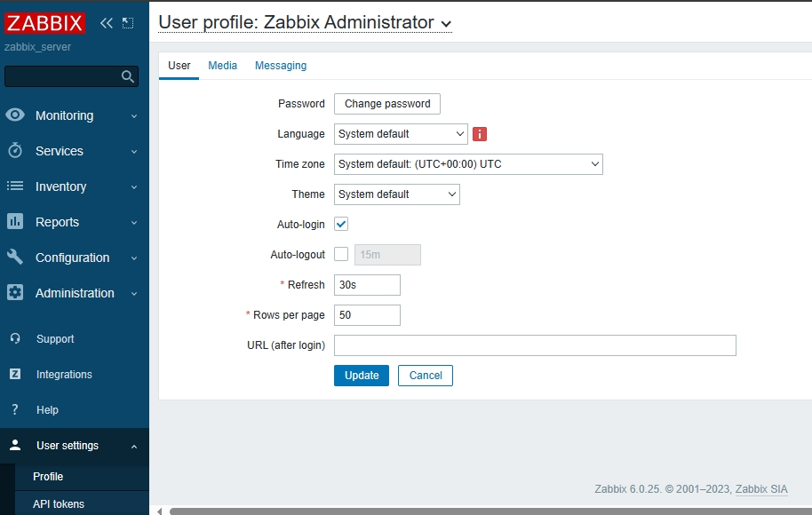The image size is (812, 515).
Task: Open Support via the headset icon
Action: [15, 339]
